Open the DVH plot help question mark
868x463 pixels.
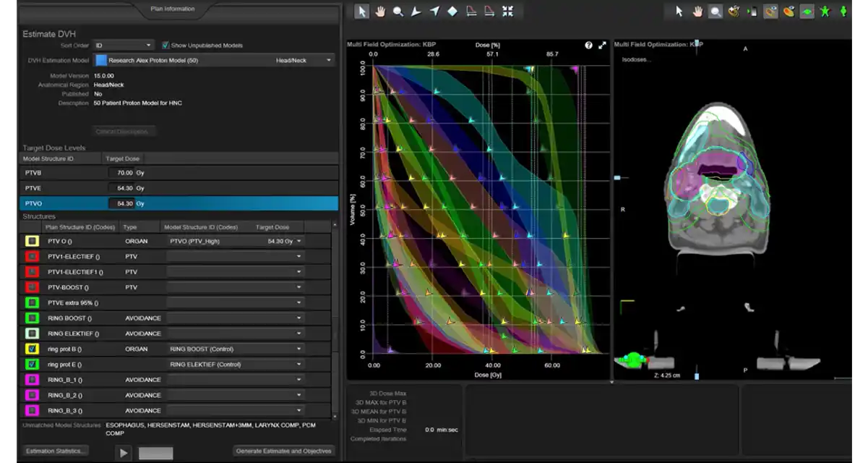point(589,45)
